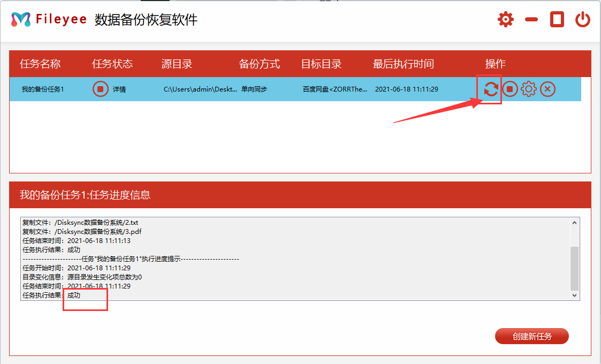Select the 任务名称 column header

pyautogui.click(x=40, y=64)
